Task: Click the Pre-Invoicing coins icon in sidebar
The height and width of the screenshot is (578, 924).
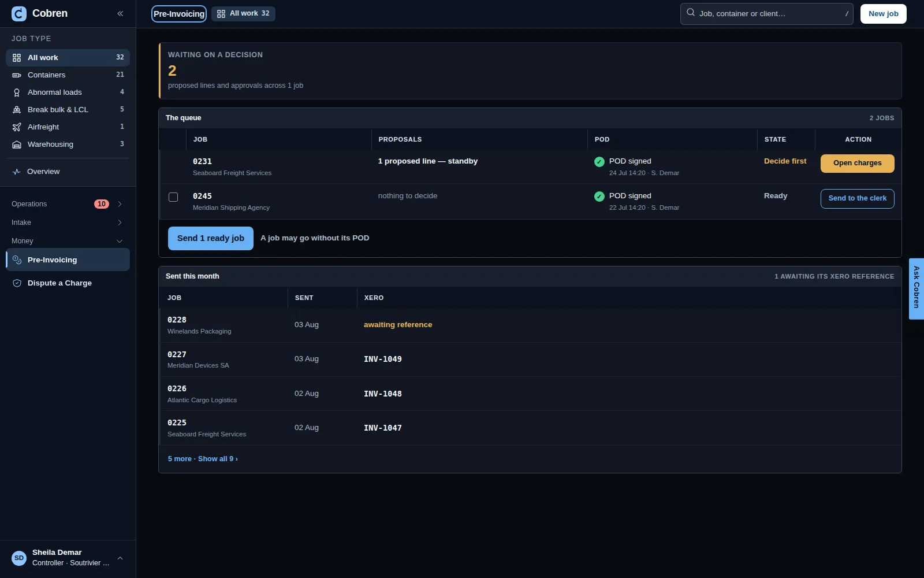Action: click(x=17, y=260)
